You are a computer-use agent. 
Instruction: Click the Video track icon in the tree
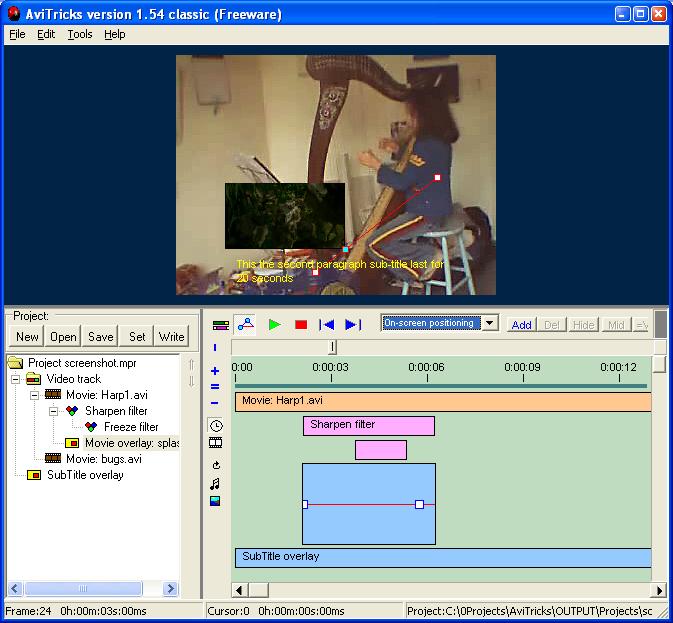click(x=33, y=379)
